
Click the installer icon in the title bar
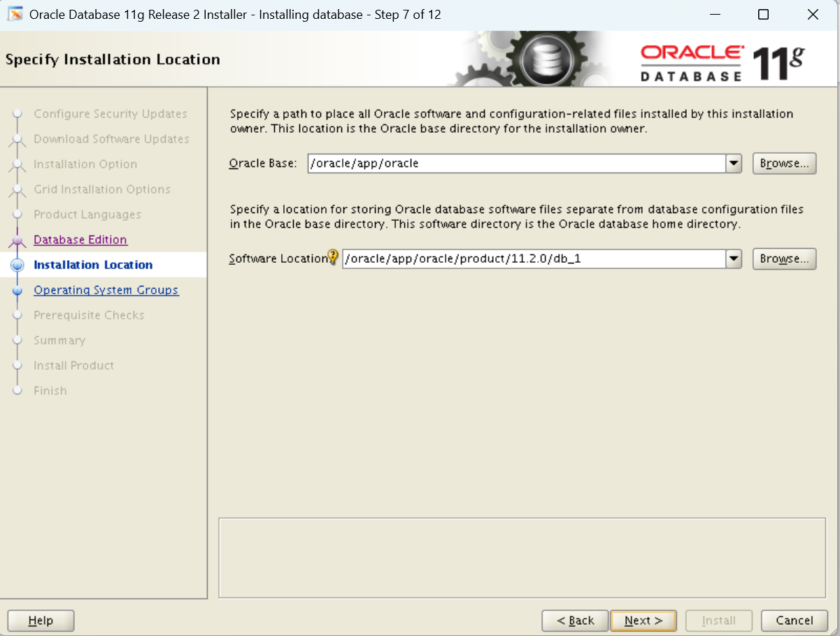point(14,13)
